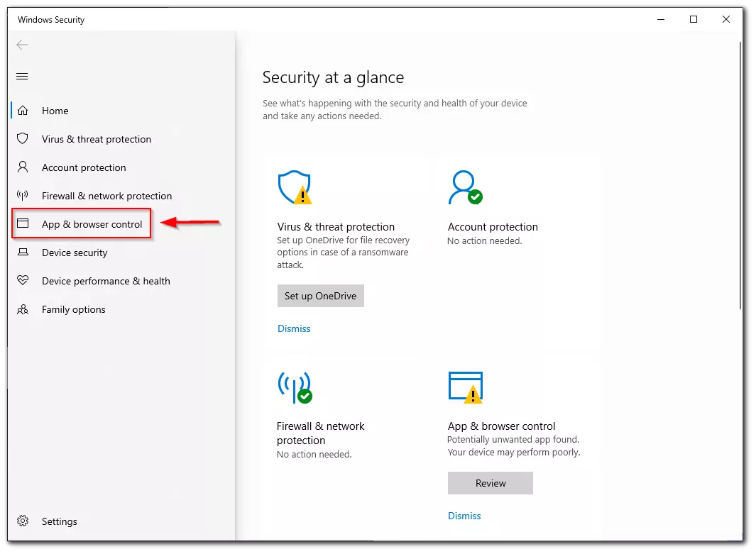This screenshot has width=756, height=554.
Task: Minimize the Windows Security window
Action: 661,19
